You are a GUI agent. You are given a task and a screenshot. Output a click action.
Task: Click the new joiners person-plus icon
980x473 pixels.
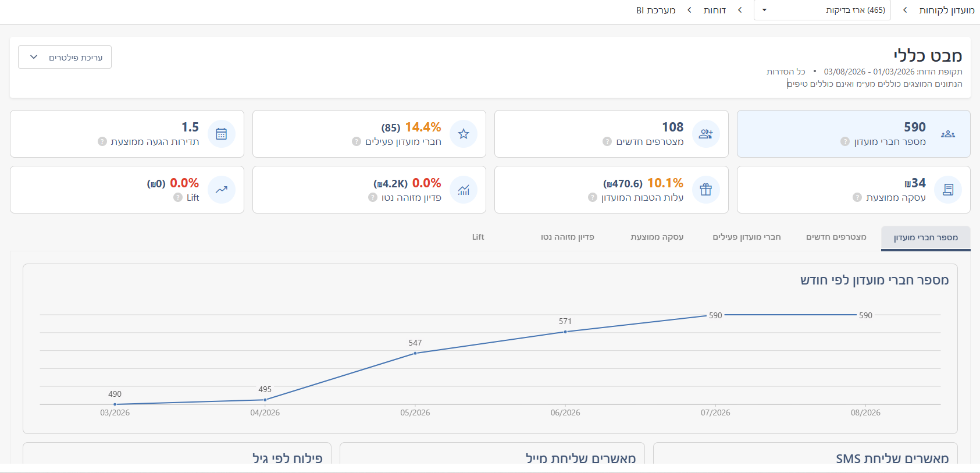(705, 134)
